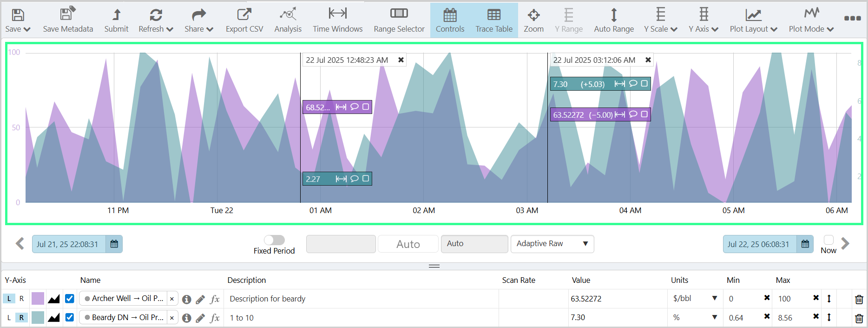The width and height of the screenshot is (868, 328).
Task: Open formula editor for Beardy DN trace
Action: [x=215, y=318]
